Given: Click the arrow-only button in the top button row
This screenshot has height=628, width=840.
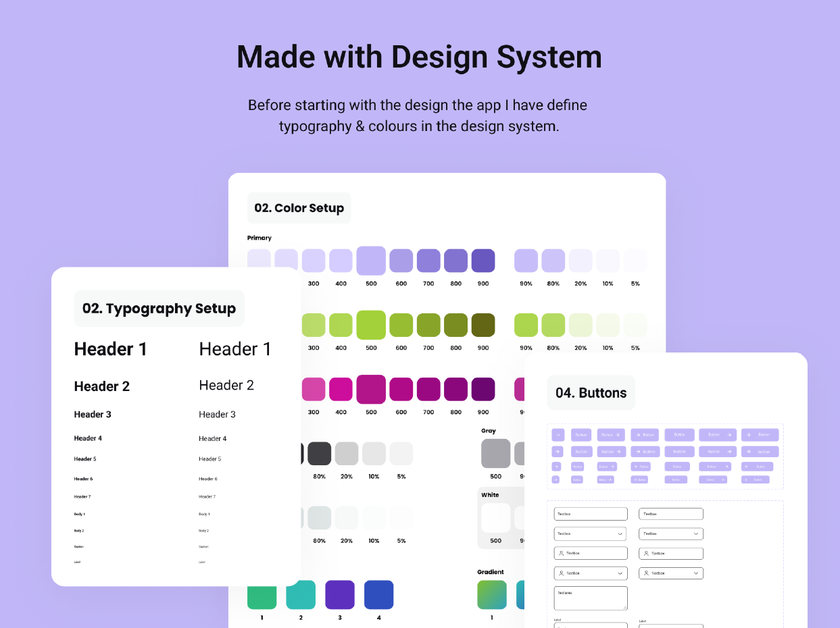Looking at the screenshot, I should click(558, 435).
